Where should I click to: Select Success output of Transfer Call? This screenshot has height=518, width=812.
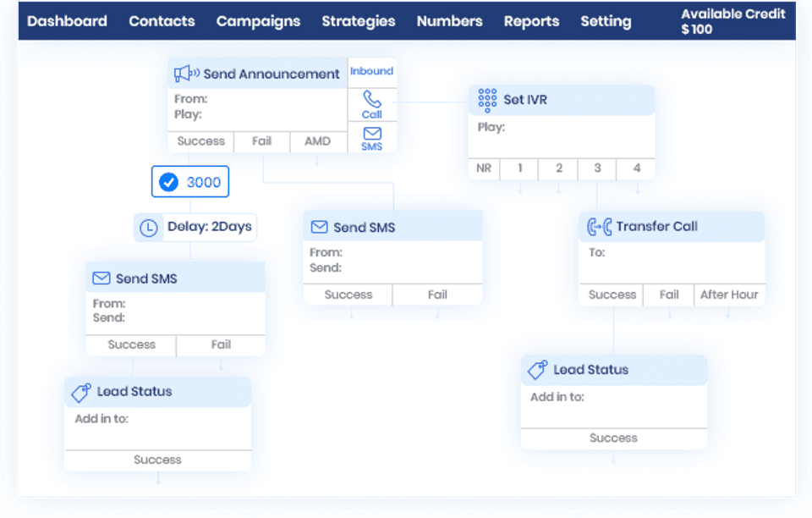612,295
